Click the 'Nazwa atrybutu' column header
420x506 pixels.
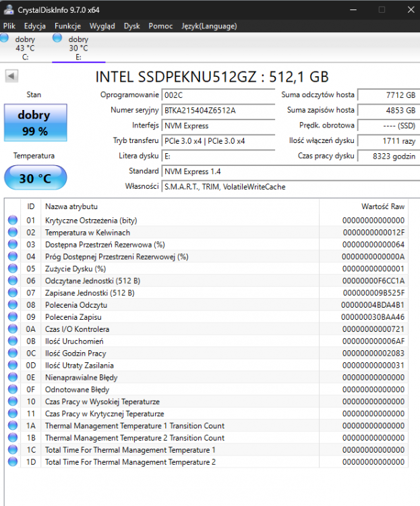71,206
